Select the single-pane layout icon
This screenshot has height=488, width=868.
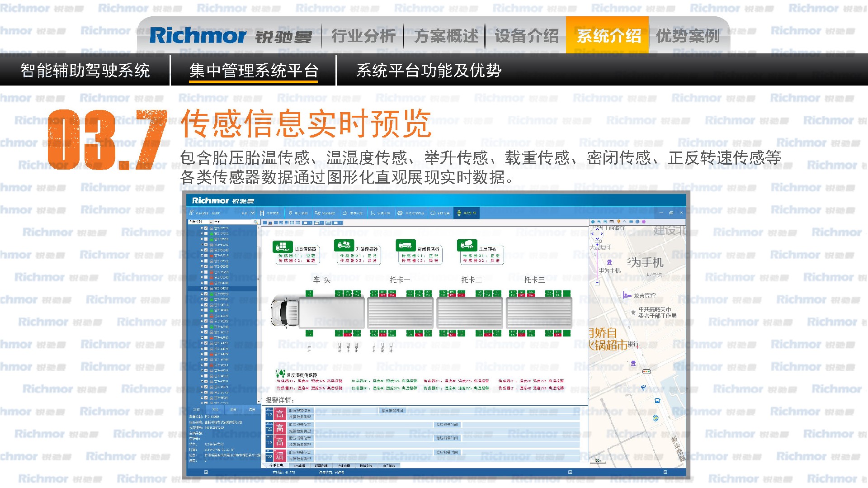pos(265,223)
